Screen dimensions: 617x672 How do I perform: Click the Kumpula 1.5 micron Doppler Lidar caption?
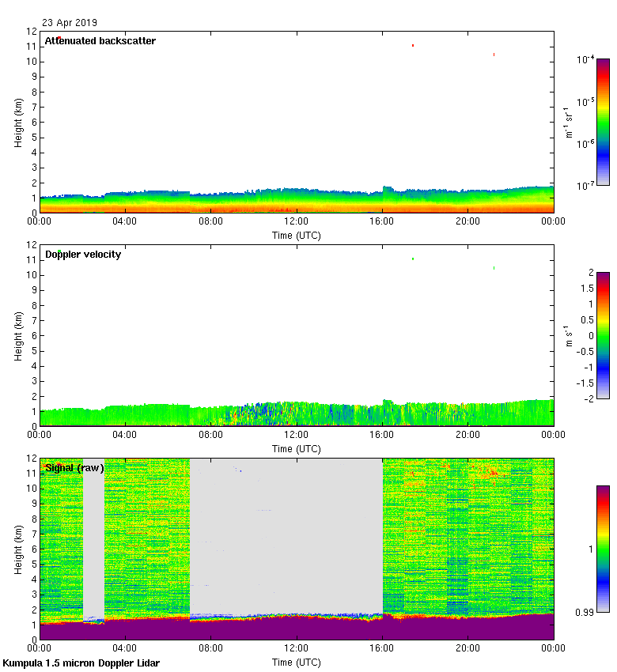click(81, 663)
